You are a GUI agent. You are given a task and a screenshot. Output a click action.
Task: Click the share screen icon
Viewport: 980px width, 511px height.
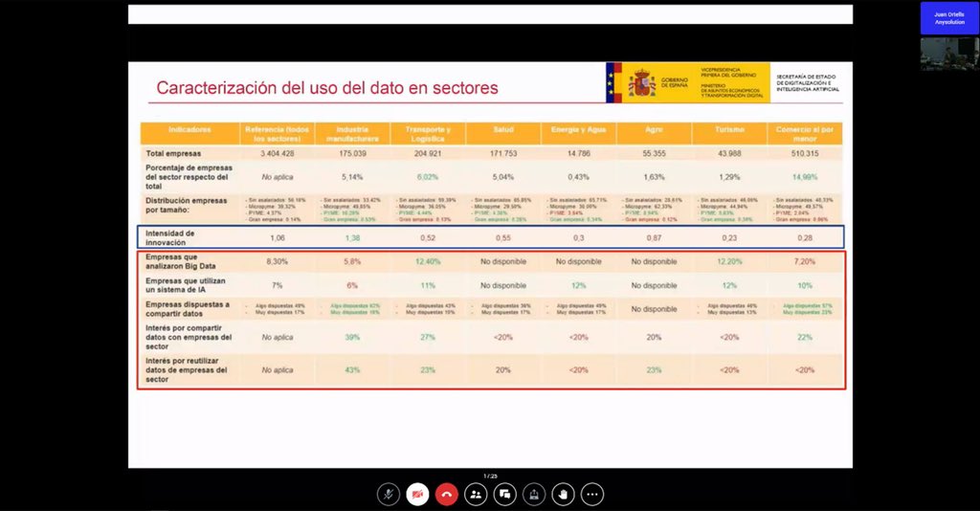(x=534, y=494)
